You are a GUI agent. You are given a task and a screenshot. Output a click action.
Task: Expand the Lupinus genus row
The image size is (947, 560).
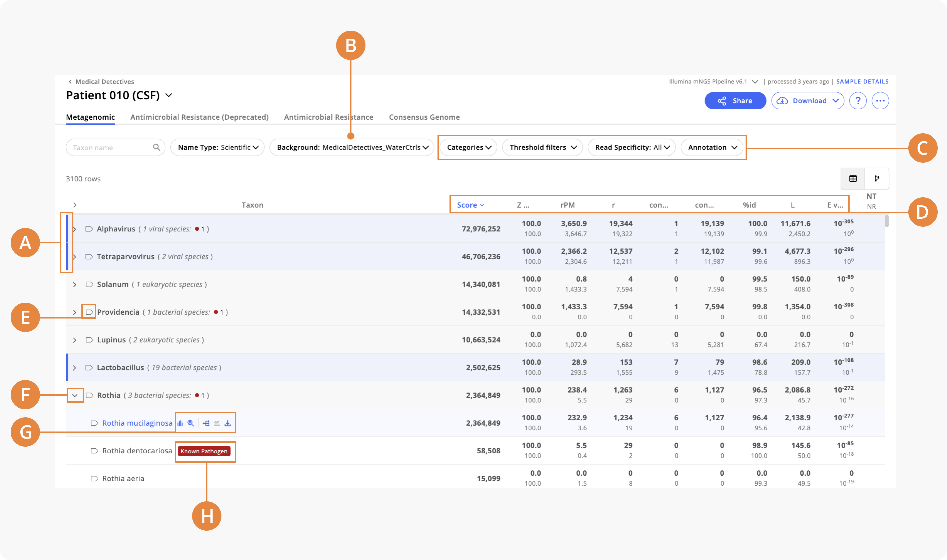75,340
